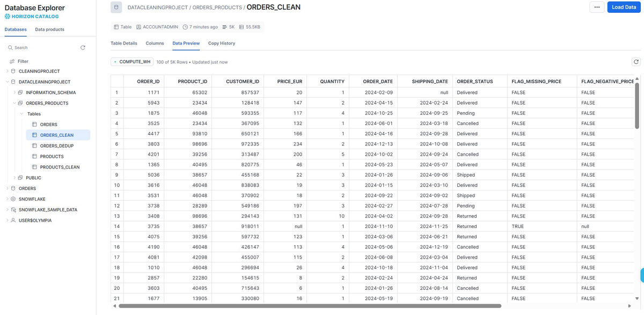Open the Copy History tab
The height and width of the screenshot is (315, 644).
pyautogui.click(x=222, y=43)
